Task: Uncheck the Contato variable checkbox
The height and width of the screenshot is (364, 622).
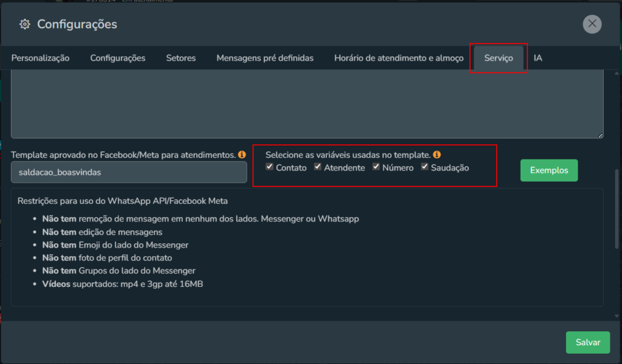Action: point(270,167)
